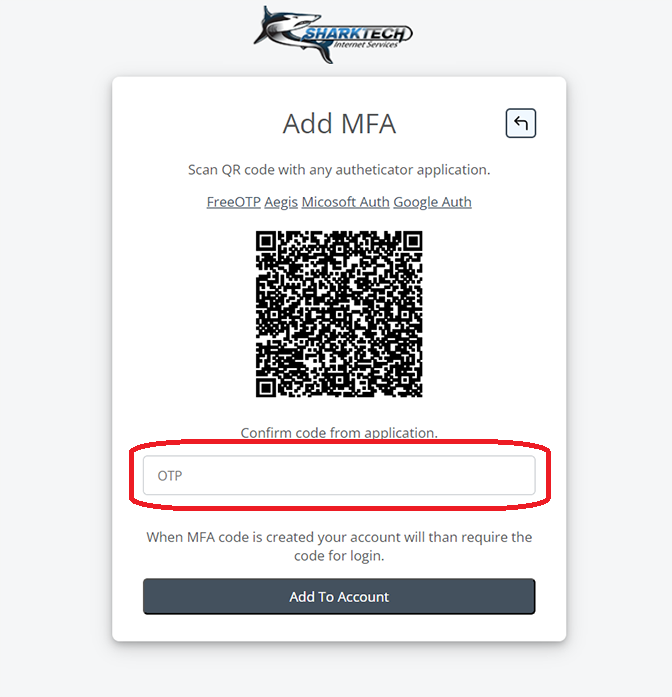
Task: Click the QR code's top-right finder square
Action: point(413,241)
